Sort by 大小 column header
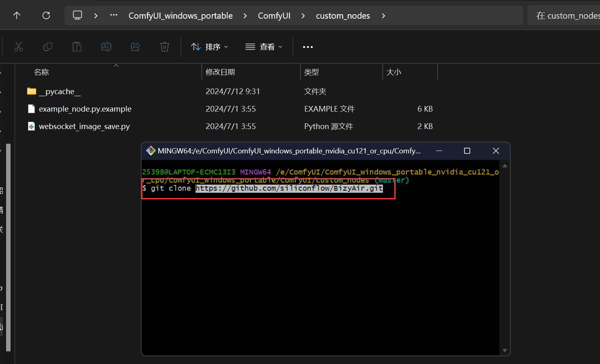This screenshot has height=364, width=600. [394, 72]
